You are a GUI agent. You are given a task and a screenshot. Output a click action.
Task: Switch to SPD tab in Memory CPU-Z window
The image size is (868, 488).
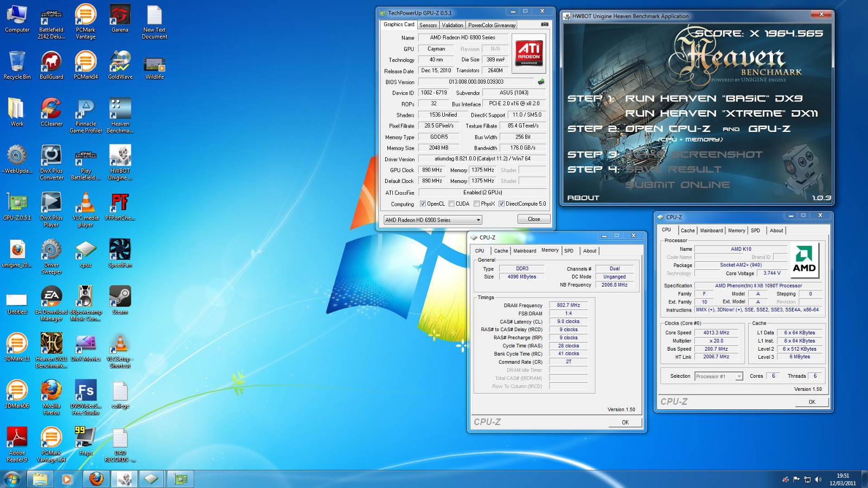(x=569, y=251)
